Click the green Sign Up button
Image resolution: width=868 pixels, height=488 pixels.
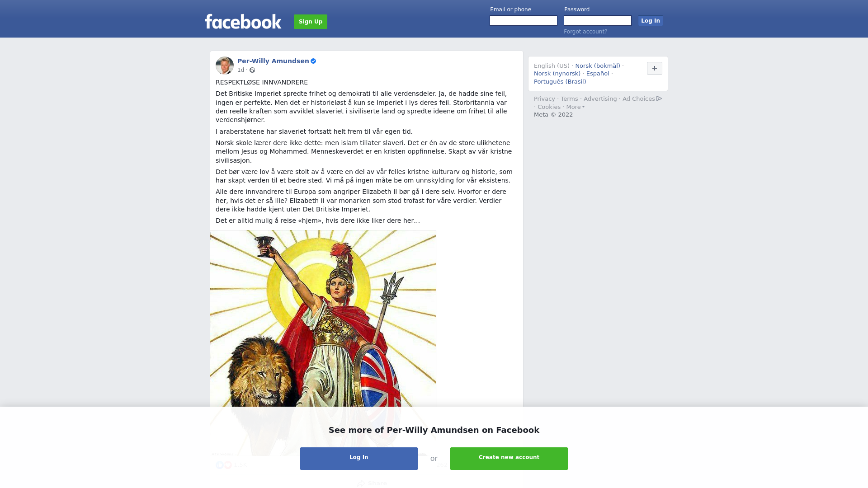tap(311, 22)
